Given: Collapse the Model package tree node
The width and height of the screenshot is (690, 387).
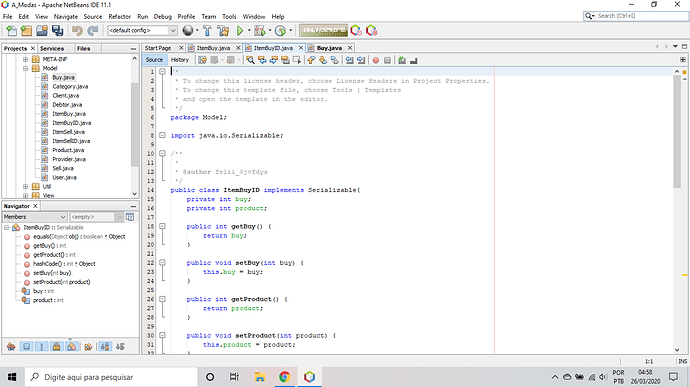Looking at the screenshot, I should click(26, 68).
